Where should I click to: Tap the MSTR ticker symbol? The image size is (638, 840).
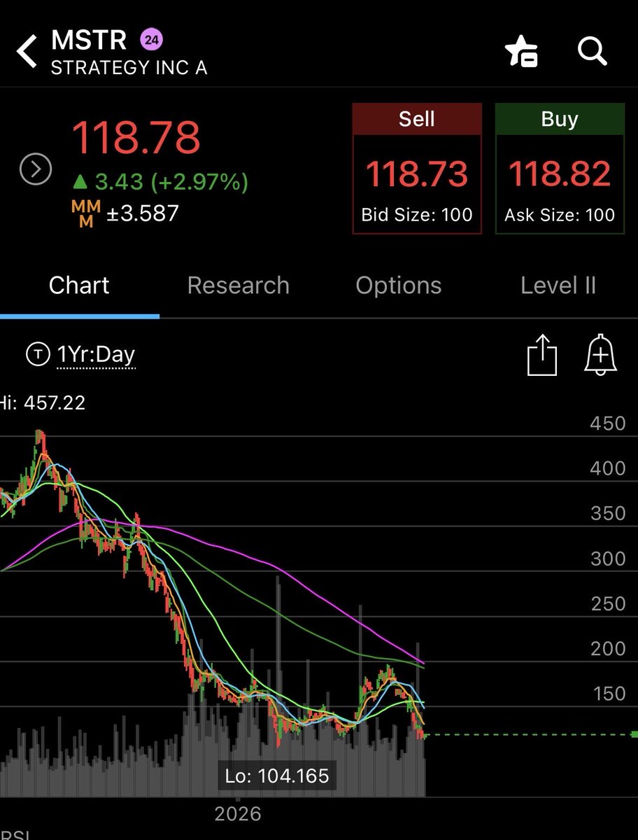click(x=89, y=40)
